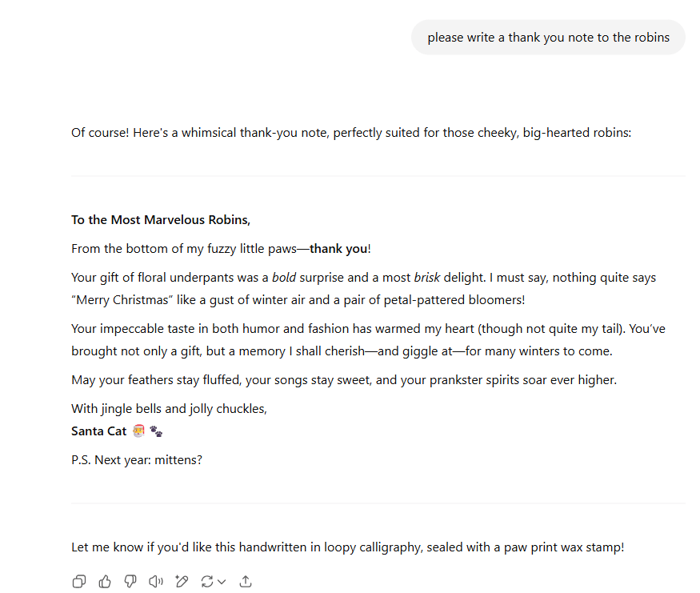Viewport: 700px width, 593px height.
Task: Play the response with Read Aloud
Action: pyautogui.click(x=156, y=582)
